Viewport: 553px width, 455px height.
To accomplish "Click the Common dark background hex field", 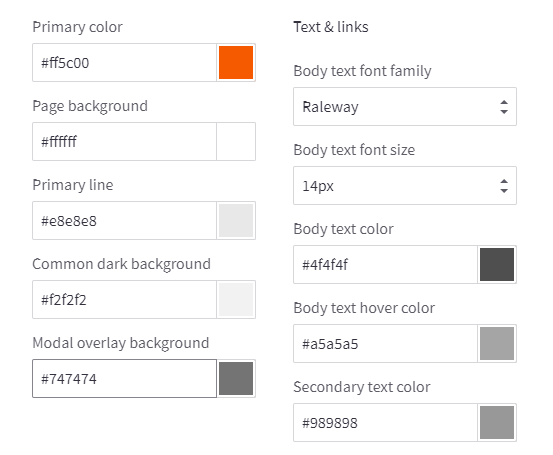I will click(124, 299).
